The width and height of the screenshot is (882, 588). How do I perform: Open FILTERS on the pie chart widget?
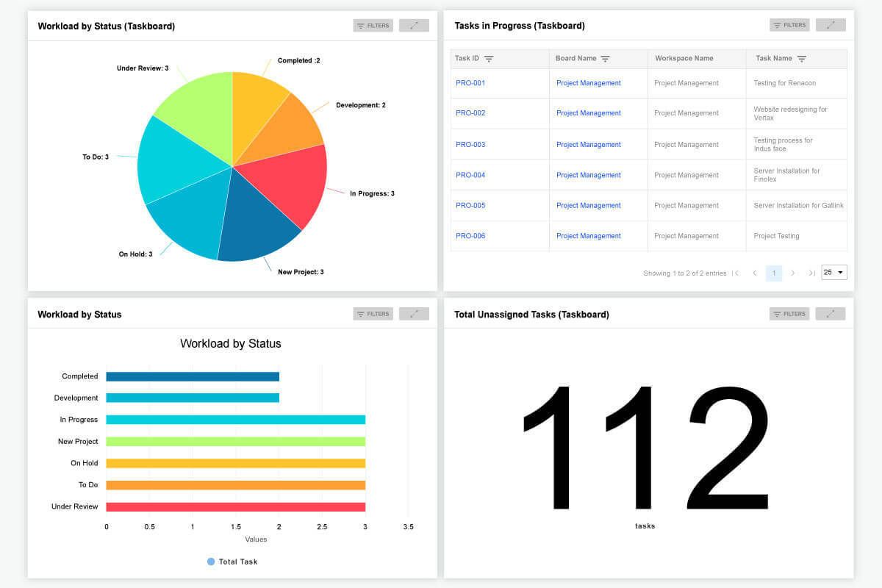pos(373,24)
